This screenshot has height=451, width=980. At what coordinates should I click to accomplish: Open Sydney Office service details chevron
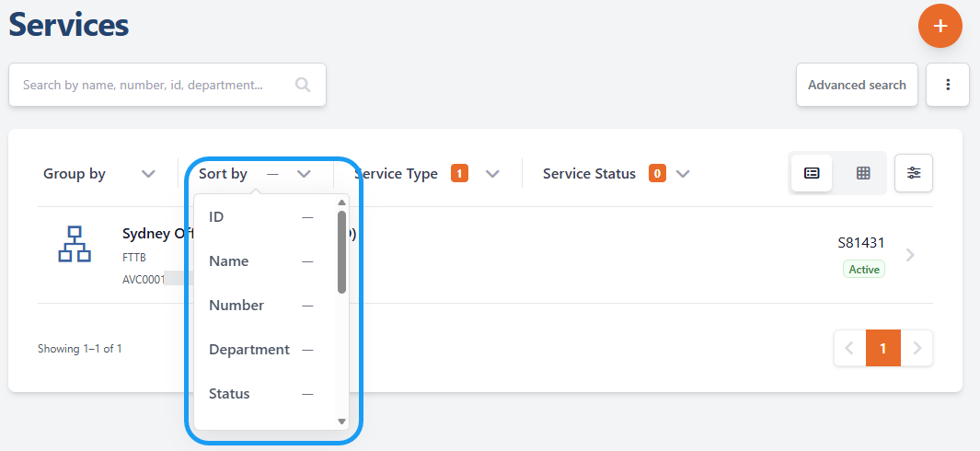(911, 255)
